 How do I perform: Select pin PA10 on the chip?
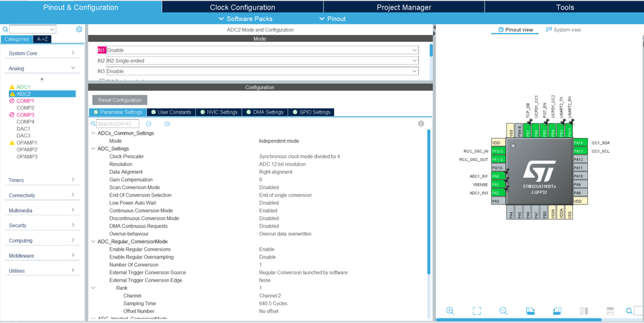pyautogui.click(x=580, y=176)
